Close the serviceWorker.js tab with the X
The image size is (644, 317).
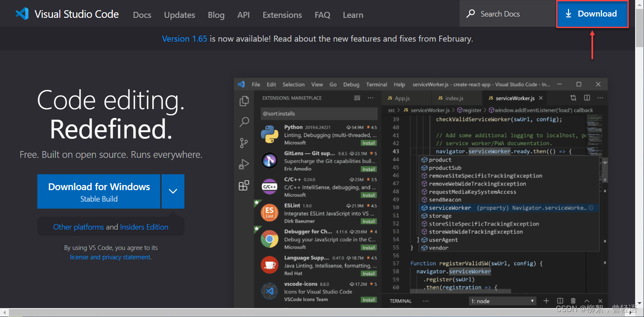coord(541,98)
